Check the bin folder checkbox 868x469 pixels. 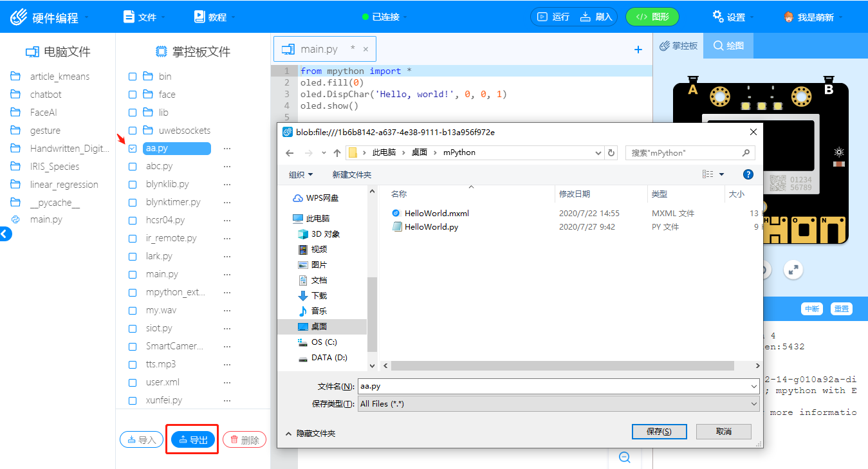(133, 77)
